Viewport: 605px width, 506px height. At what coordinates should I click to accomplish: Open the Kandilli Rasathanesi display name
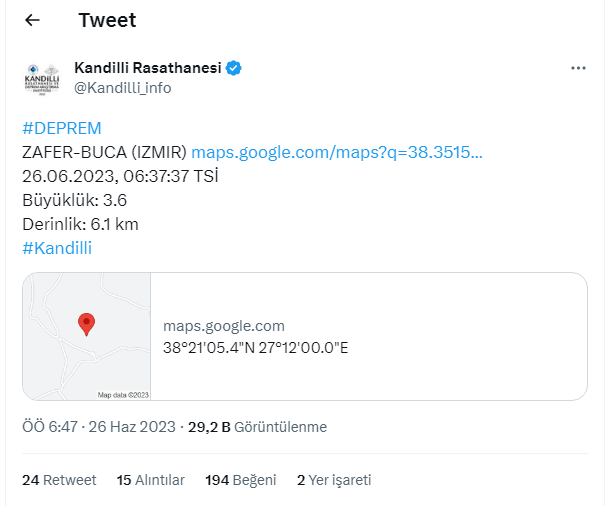click(x=147, y=68)
